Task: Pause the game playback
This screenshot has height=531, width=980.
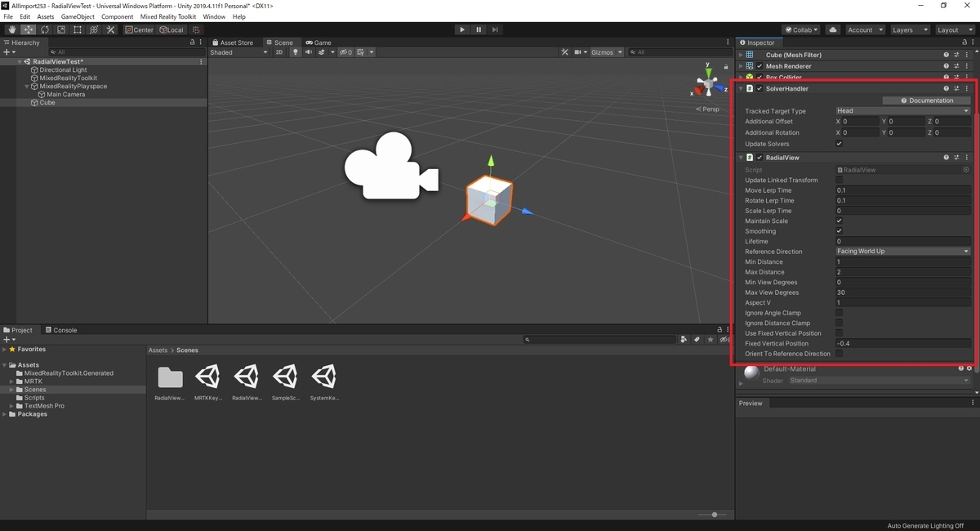Action: tap(479, 29)
